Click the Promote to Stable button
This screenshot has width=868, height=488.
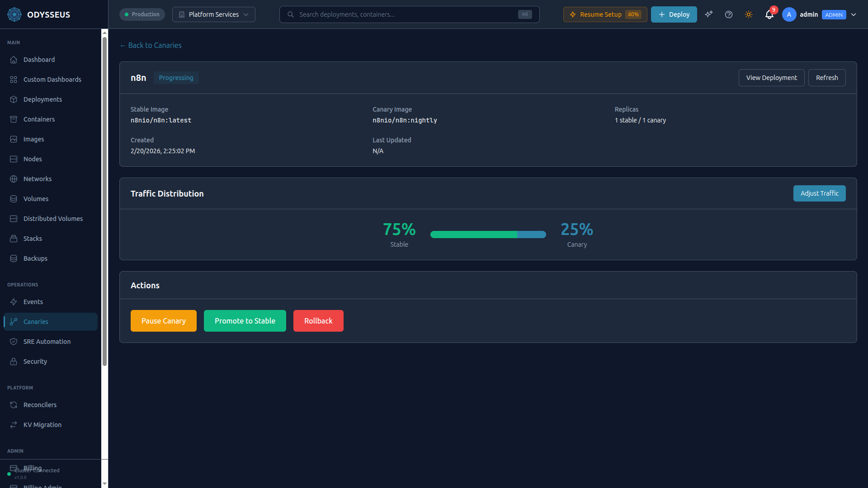click(245, 320)
